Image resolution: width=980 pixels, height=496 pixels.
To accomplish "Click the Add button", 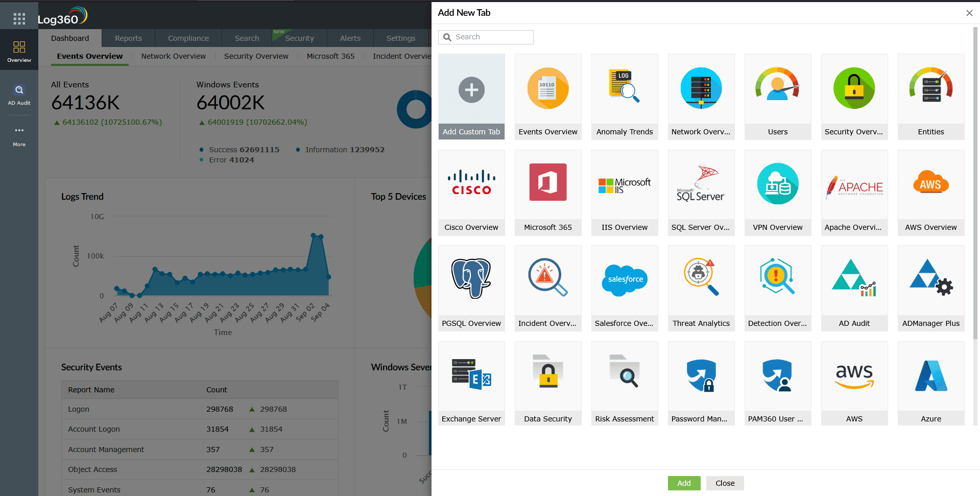I will (684, 483).
